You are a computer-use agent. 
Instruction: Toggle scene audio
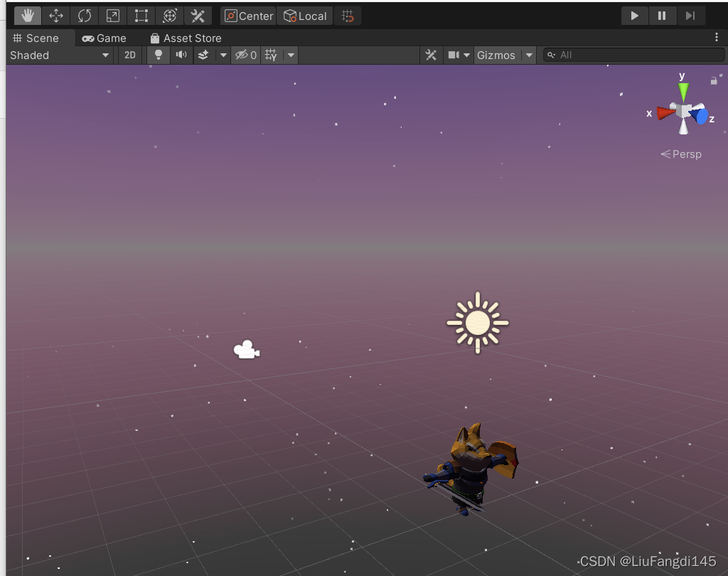(x=181, y=55)
